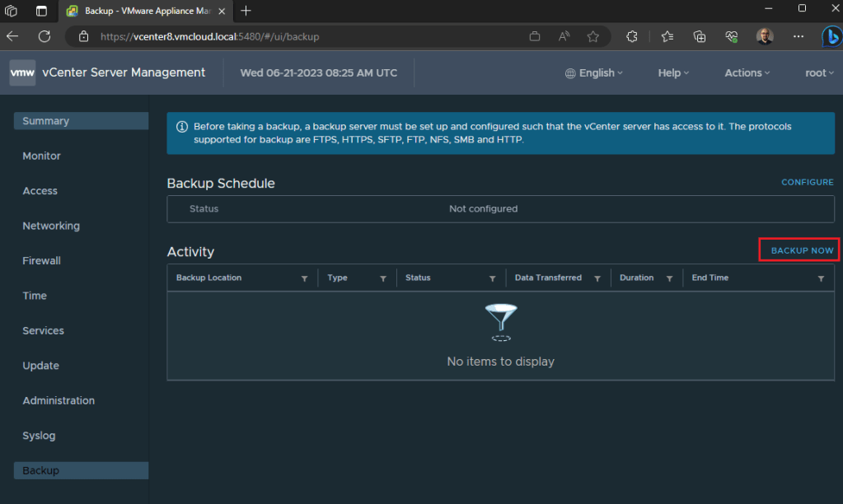Image resolution: width=843 pixels, height=504 pixels.
Task: Open the browser extensions icon
Action: (632, 36)
